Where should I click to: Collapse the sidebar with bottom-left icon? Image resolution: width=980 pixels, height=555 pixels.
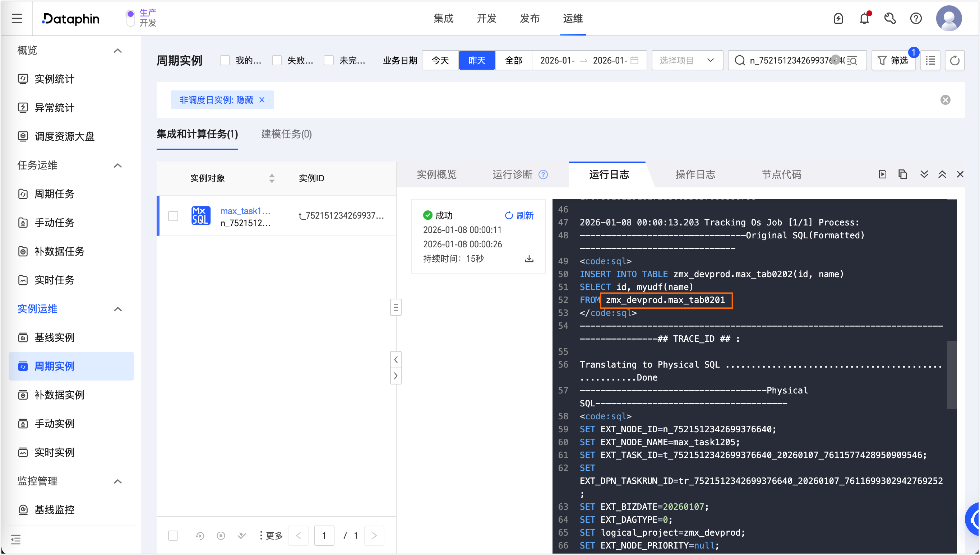[16, 539]
